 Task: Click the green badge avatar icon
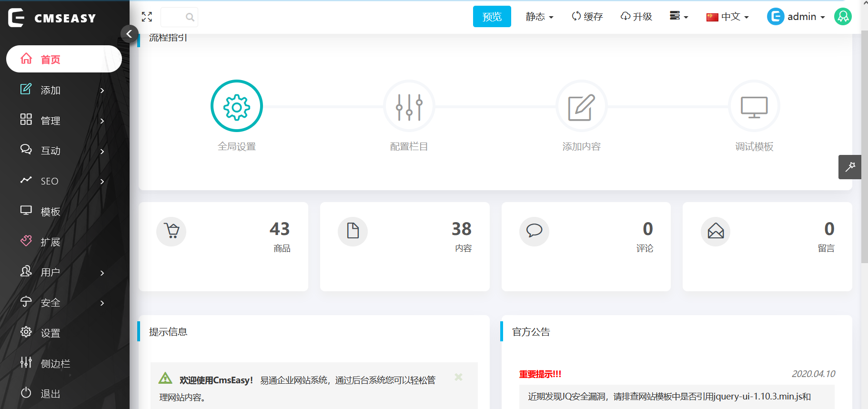[x=843, y=17]
